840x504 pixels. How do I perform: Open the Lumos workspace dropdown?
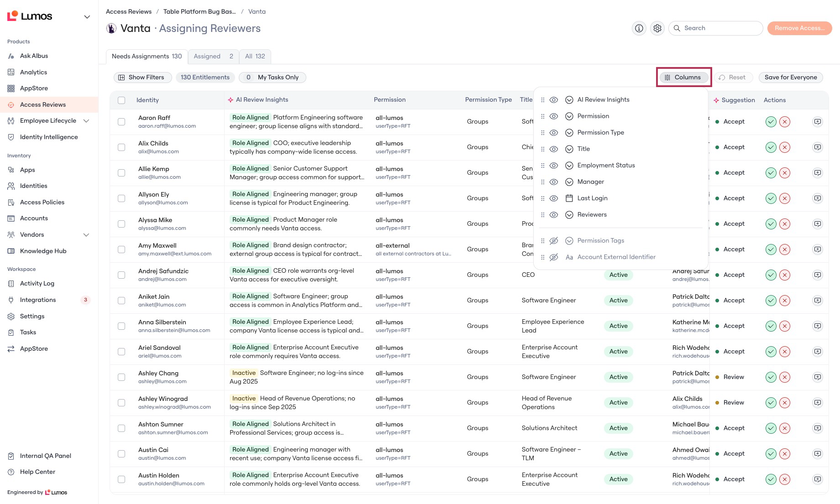pos(87,17)
